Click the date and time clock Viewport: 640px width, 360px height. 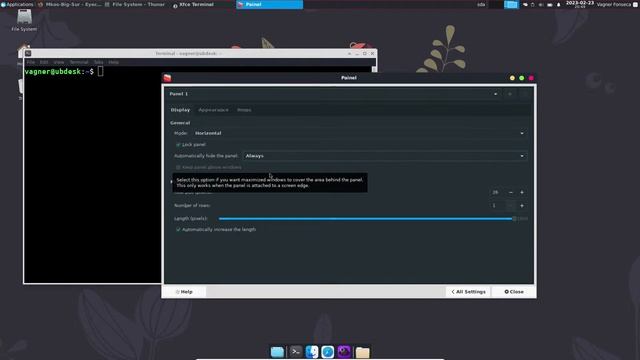click(580, 4)
